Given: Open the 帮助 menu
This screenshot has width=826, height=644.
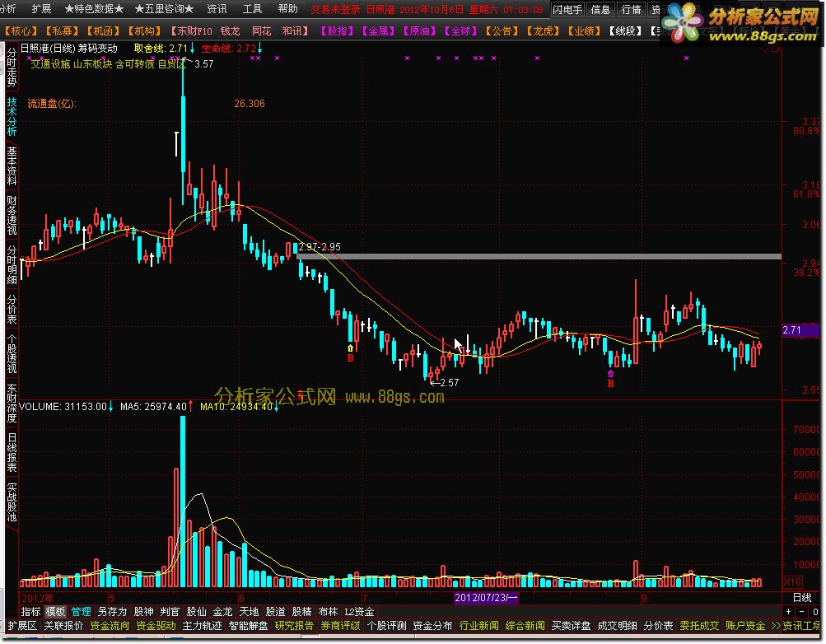Looking at the screenshot, I should (287, 9).
